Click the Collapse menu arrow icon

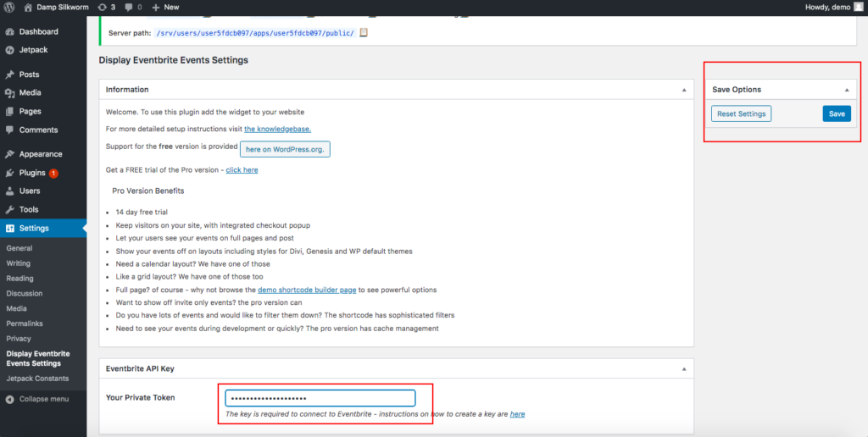[9, 399]
